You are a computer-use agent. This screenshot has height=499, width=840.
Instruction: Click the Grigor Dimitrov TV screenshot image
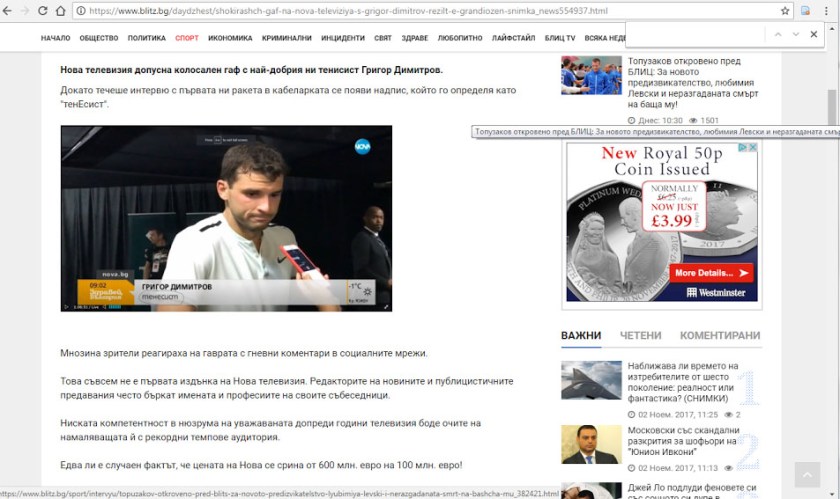click(226, 218)
